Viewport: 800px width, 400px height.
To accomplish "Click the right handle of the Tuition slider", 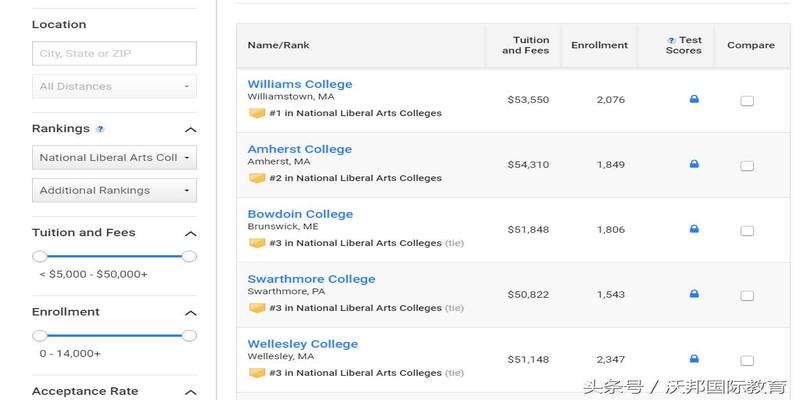I will pyautogui.click(x=189, y=256).
